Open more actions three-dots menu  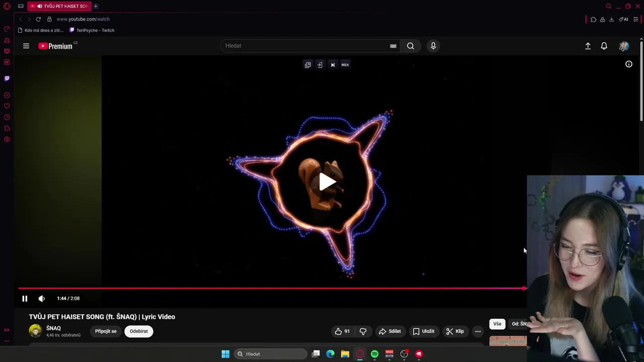click(478, 331)
